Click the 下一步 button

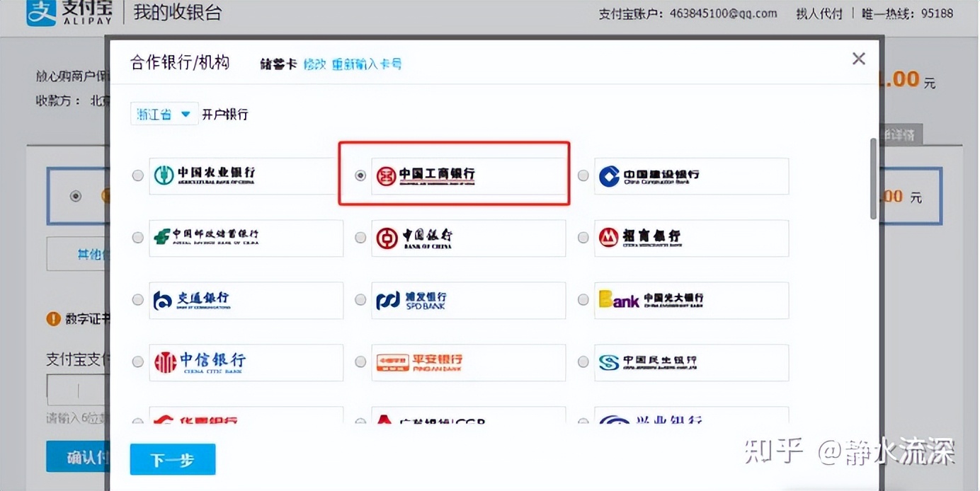(x=172, y=459)
